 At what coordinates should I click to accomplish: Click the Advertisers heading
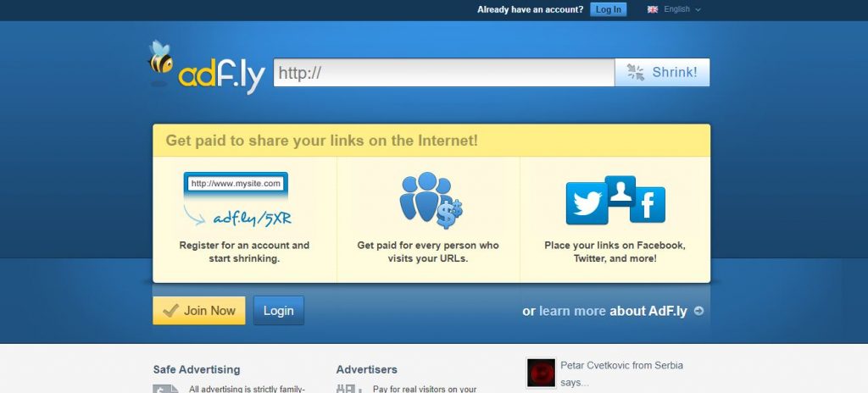pyautogui.click(x=366, y=369)
